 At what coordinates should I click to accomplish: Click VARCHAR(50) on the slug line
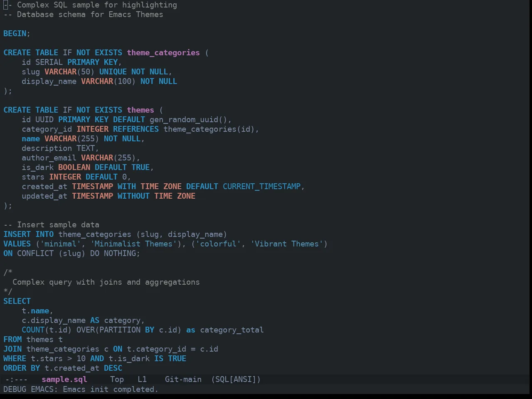(69, 71)
